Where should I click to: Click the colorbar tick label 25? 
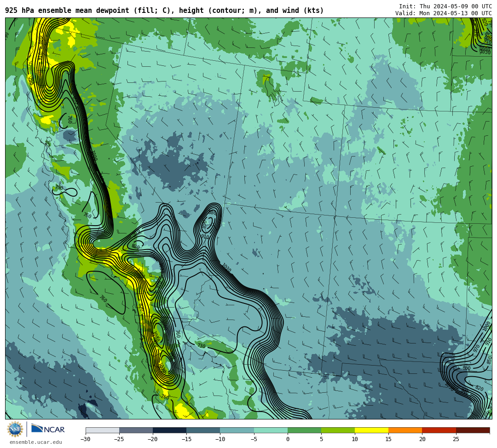coord(456,439)
